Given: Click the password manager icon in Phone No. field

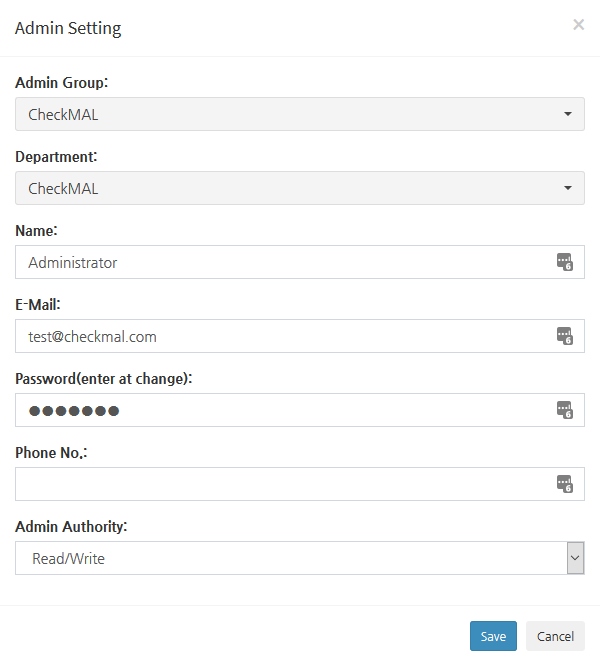Looking at the screenshot, I should click(565, 484).
